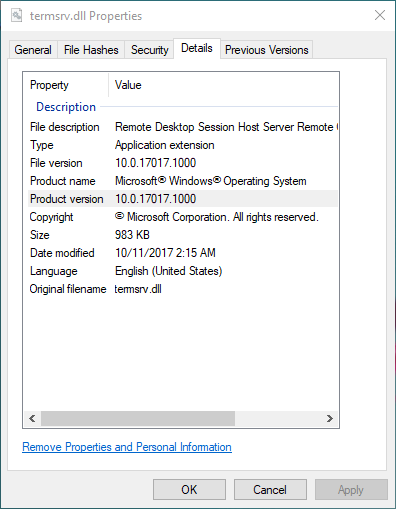Click the 'English (United States)' value
The height and width of the screenshot is (509, 396).
click(169, 271)
